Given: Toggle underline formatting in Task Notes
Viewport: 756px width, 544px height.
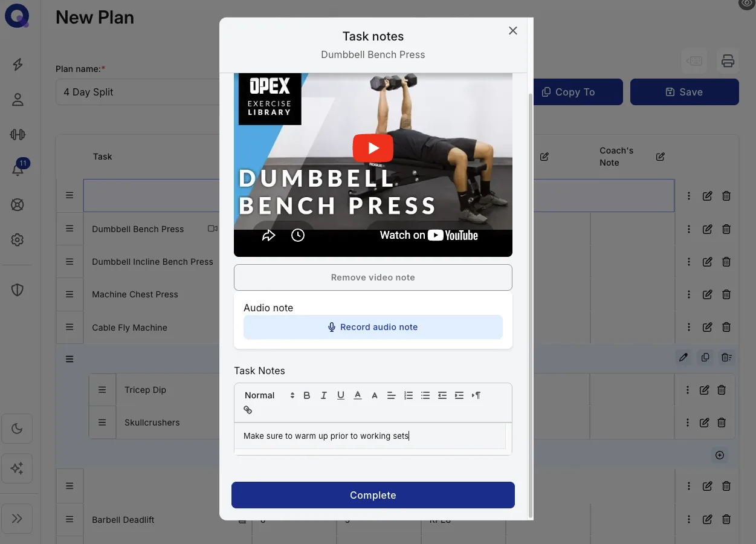Looking at the screenshot, I should pos(341,395).
